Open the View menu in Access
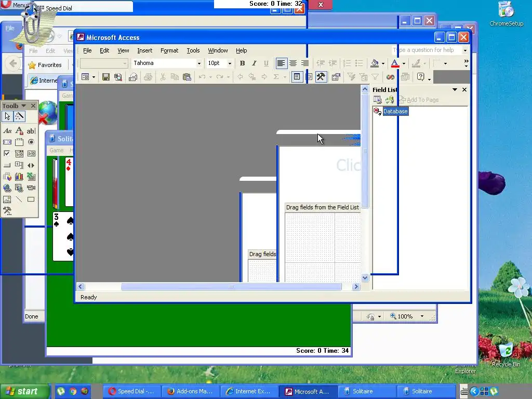The height and width of the screenshot is (399, 532). point(123,50)
